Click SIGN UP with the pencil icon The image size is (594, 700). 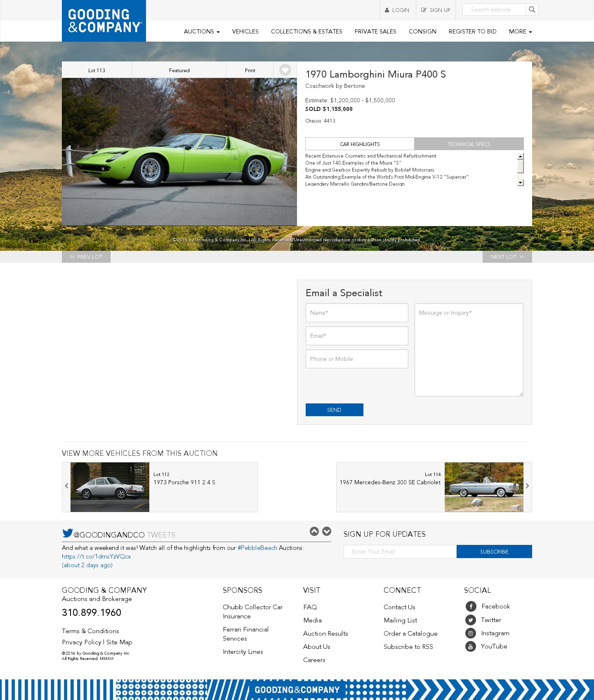436,10
